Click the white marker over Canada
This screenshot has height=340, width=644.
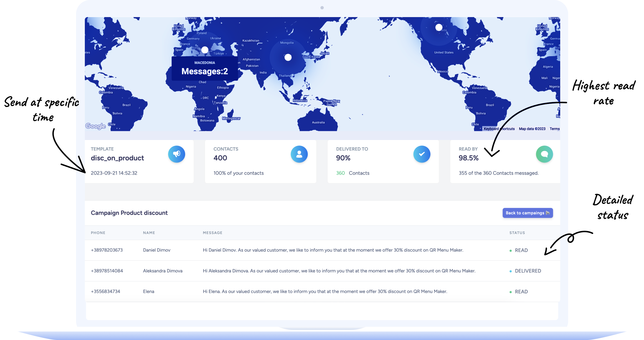439,27
